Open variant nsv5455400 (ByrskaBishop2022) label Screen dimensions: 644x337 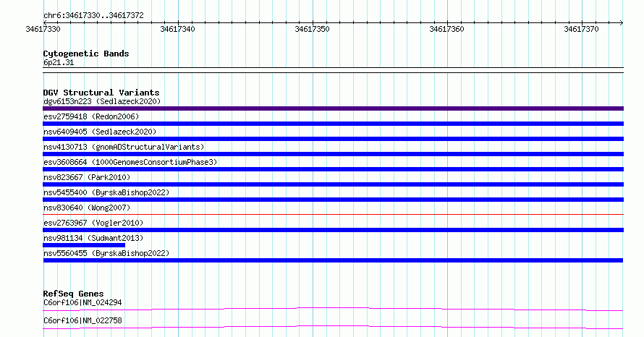[106, 192]
